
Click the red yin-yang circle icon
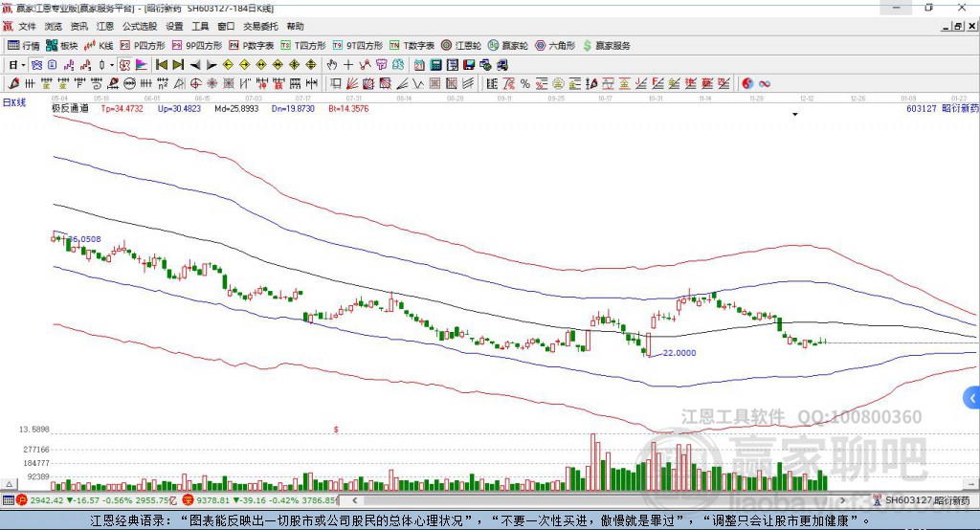(x=747, y=84)
